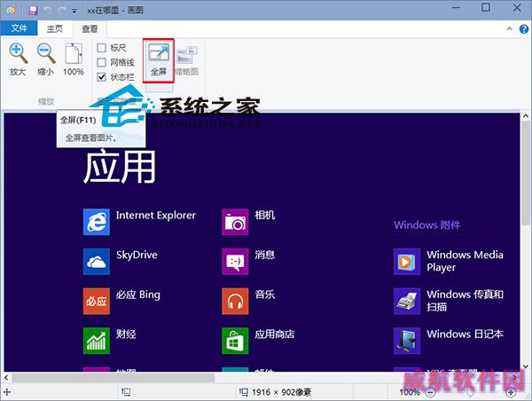The image size is (532, 401).
Task: Click the Windows 日记本 label
Action: tap(465, 334)
